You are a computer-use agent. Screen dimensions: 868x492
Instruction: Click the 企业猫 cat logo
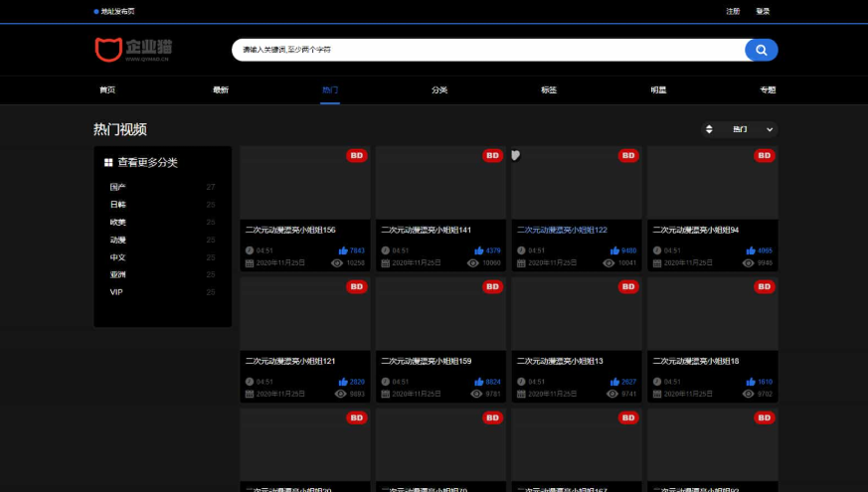click(x=108, y=49)
